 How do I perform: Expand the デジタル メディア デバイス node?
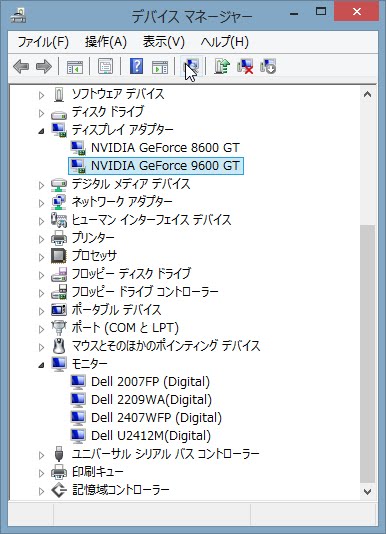pyautogui.click(x=41, y=185)
